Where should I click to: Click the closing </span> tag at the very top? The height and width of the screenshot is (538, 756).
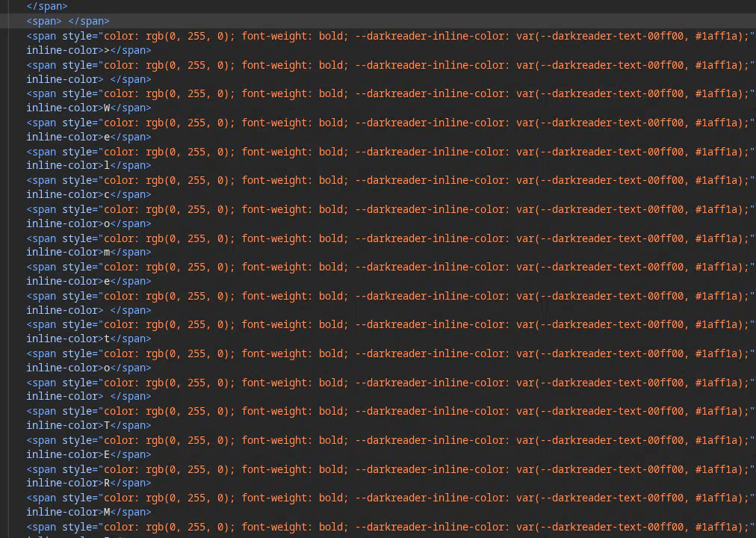click(47, 6)
